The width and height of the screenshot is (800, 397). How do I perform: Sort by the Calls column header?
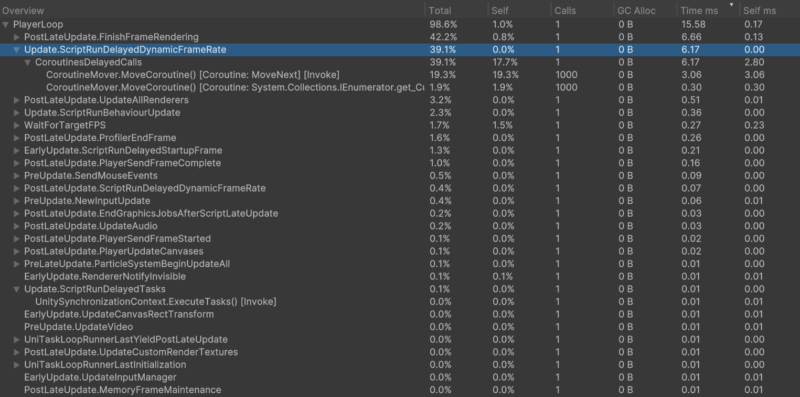[x=582, y=10]
